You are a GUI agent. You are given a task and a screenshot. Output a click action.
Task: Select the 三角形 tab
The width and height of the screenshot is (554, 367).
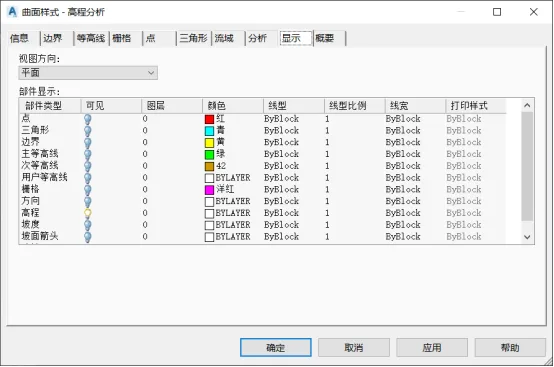point(193,38)
